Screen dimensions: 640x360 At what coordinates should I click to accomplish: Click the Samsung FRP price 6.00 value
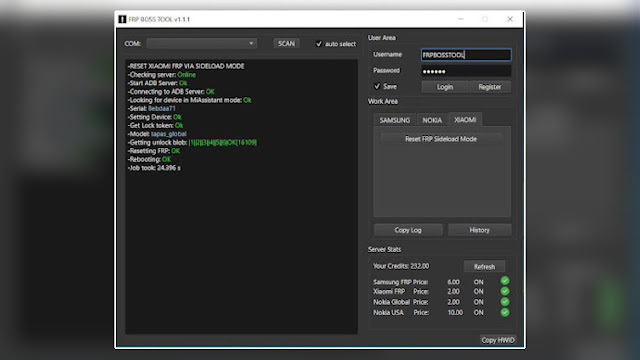coord(453,282)
